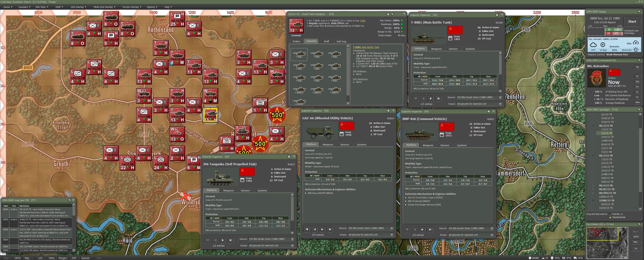Click the hex 1306 link

pos(362,21)
